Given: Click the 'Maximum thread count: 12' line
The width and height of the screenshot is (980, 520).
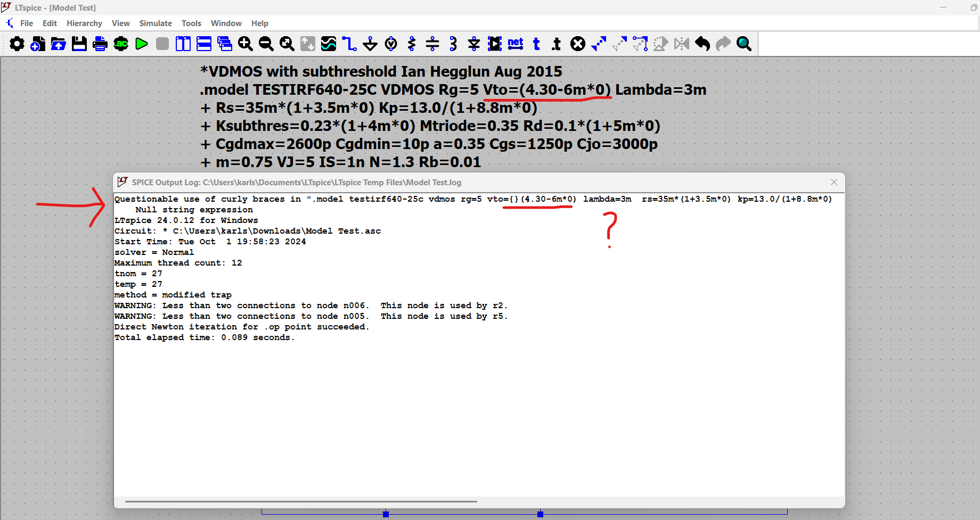Looking at the screenshot, I should (178, 263).
